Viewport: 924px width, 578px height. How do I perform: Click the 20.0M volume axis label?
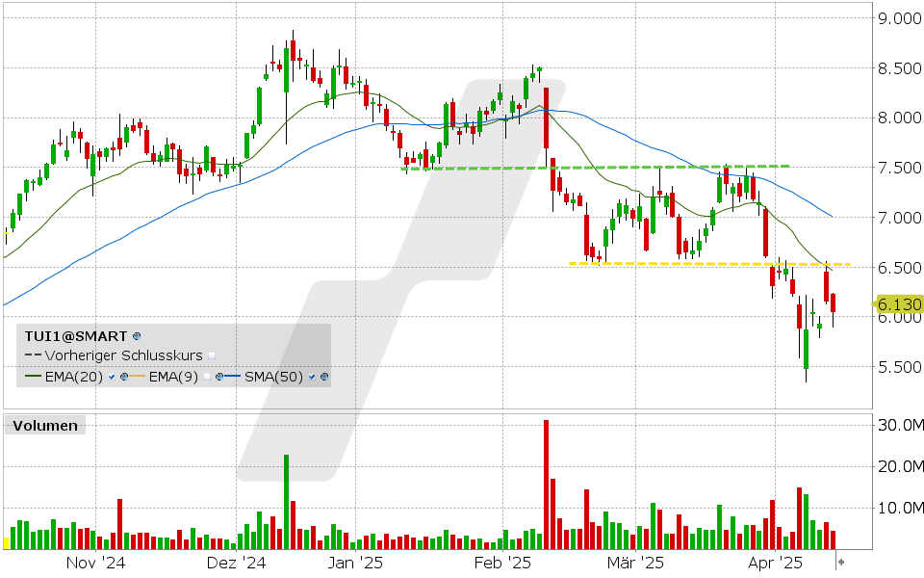[x=901, y=467]
